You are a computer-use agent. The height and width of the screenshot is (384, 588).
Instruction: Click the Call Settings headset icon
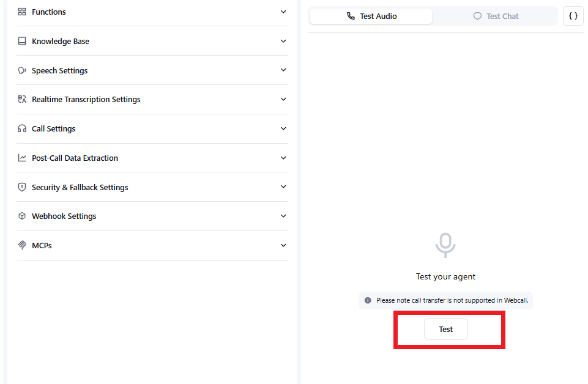(x=21, y=128)
